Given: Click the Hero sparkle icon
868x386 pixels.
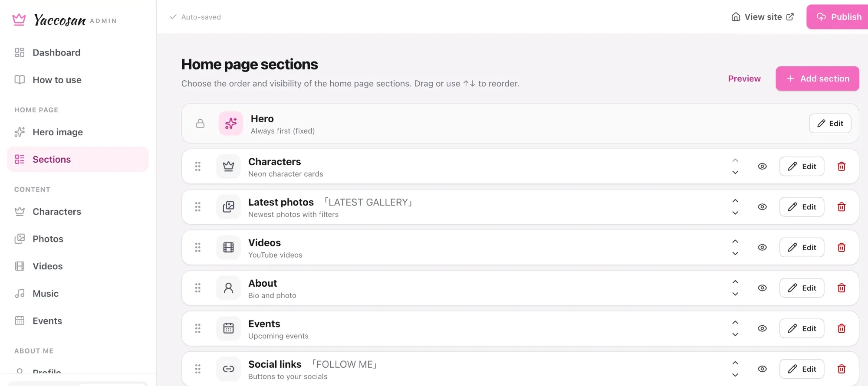Looking at the screenshot, I should (x=230, y=124).
